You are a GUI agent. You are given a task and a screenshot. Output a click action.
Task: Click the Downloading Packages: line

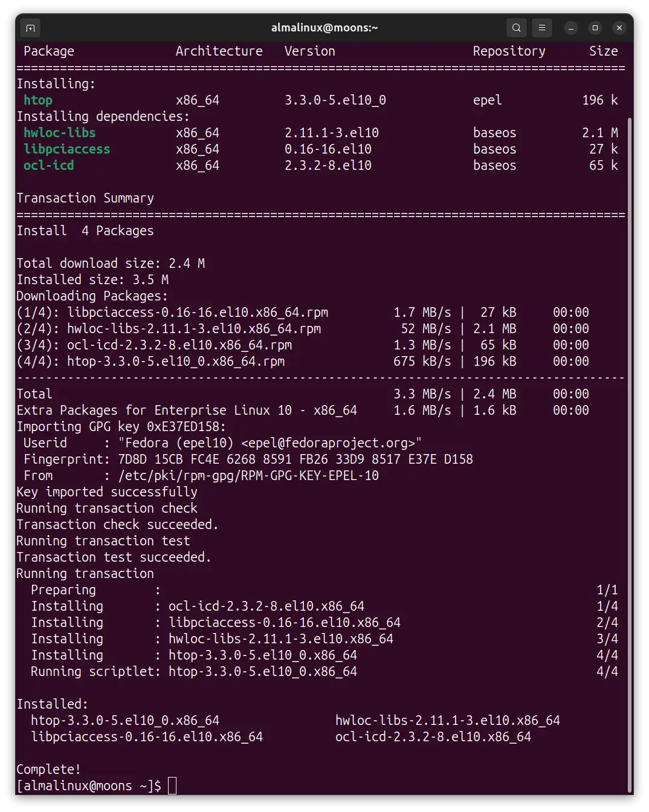pyautogui.click(x=92, y=296)
